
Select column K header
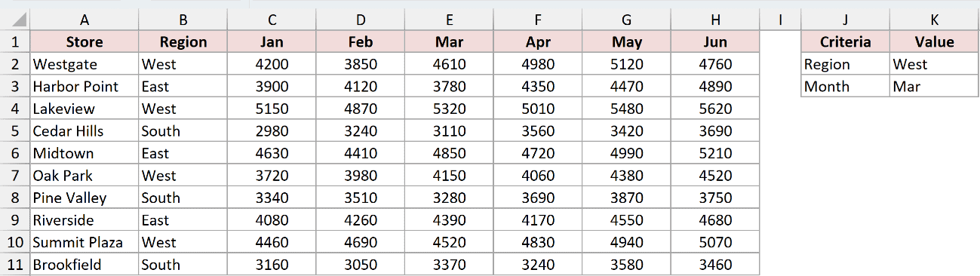pyautogui.click(x=934, y=20)
